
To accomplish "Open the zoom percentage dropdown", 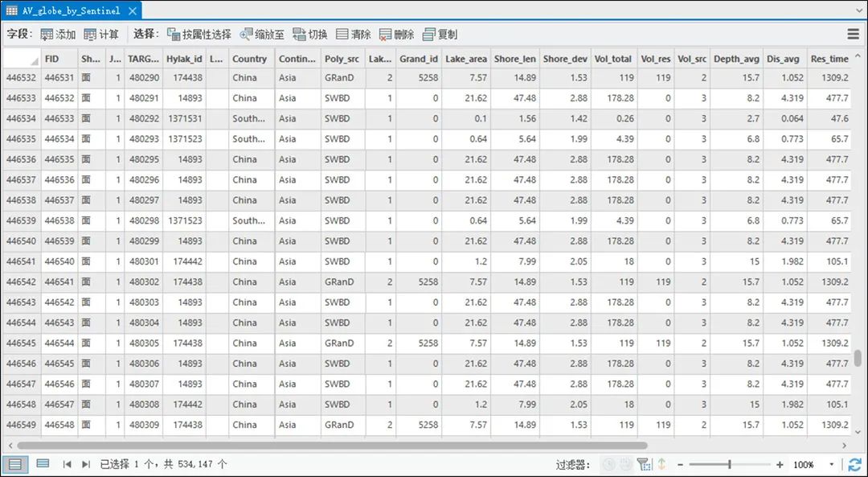I will pyautogui.click(x=831, y=465).
